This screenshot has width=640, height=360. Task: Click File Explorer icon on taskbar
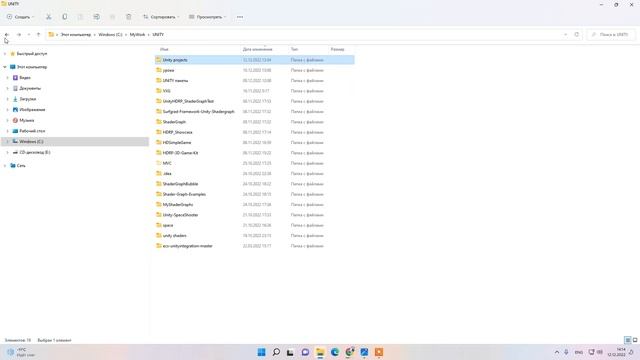coord(320,352)
